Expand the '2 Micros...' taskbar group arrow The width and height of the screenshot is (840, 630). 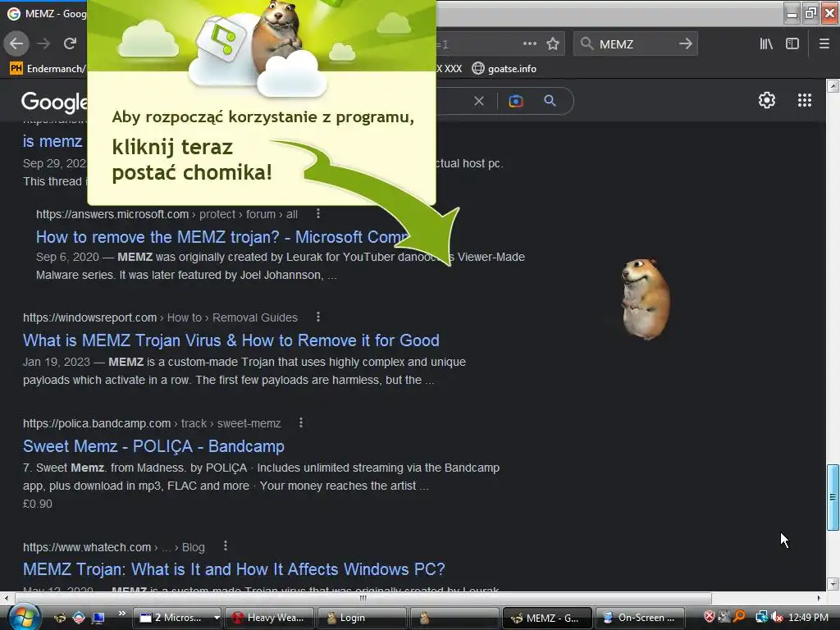click(x=217, y=618)
